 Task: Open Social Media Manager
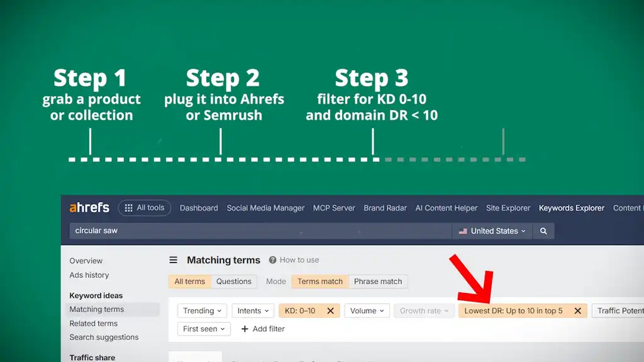tap(265, 208)
